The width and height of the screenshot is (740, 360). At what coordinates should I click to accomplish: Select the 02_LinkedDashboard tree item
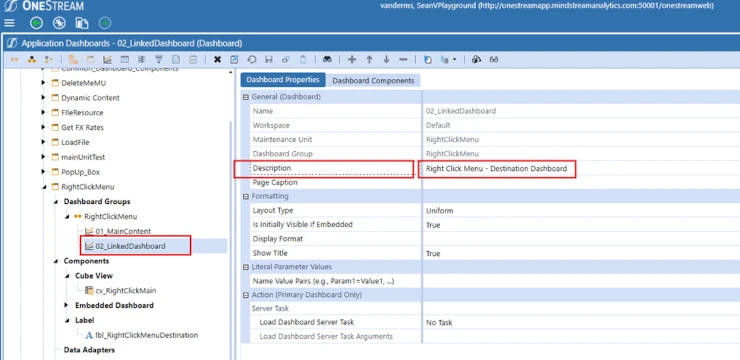pyautogui.click(x=130, y=246)
